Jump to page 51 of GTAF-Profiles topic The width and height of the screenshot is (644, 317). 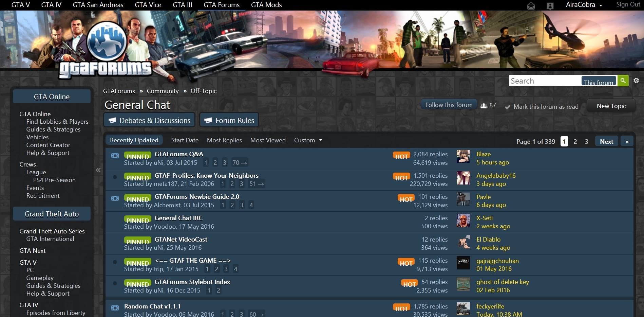257,184
